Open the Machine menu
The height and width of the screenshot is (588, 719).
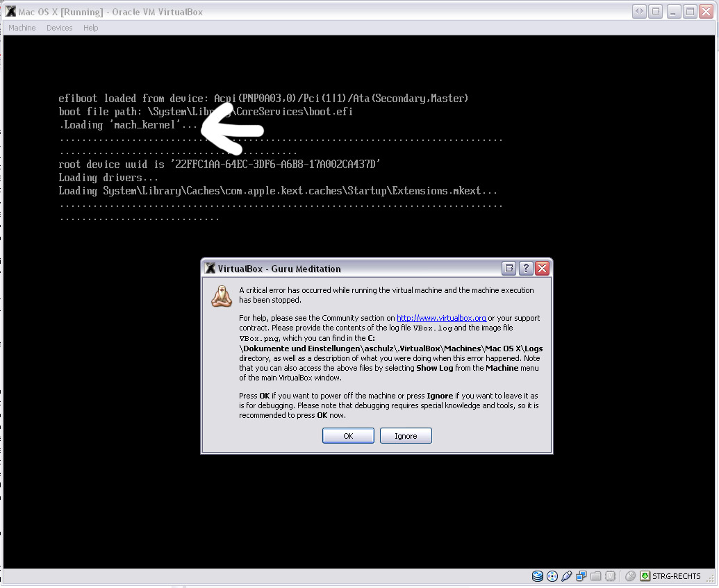point(22,28)
